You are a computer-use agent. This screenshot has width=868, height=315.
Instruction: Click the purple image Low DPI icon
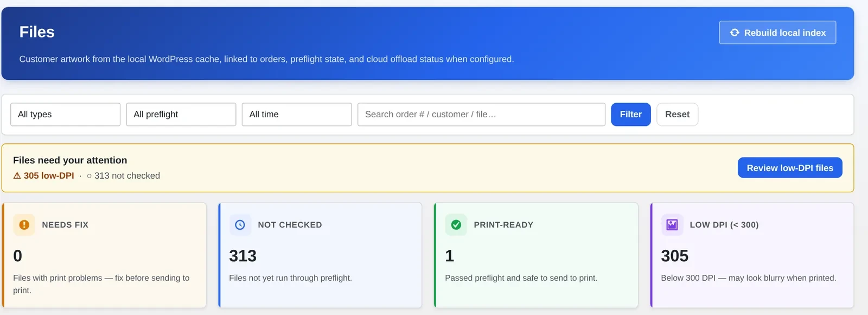(672, 225)
